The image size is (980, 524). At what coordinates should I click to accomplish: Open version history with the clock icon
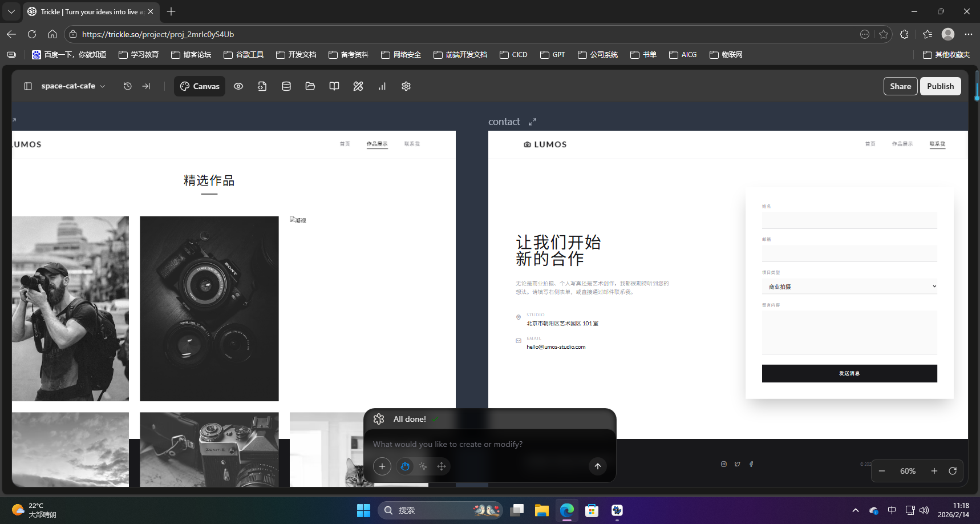pos(127,86)
